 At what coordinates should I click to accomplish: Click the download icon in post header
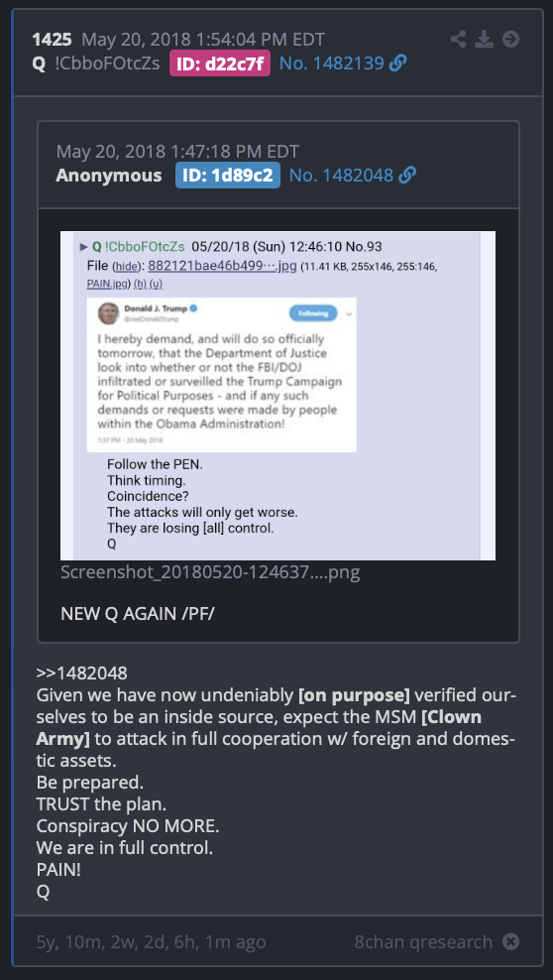[x=484, y=40]
